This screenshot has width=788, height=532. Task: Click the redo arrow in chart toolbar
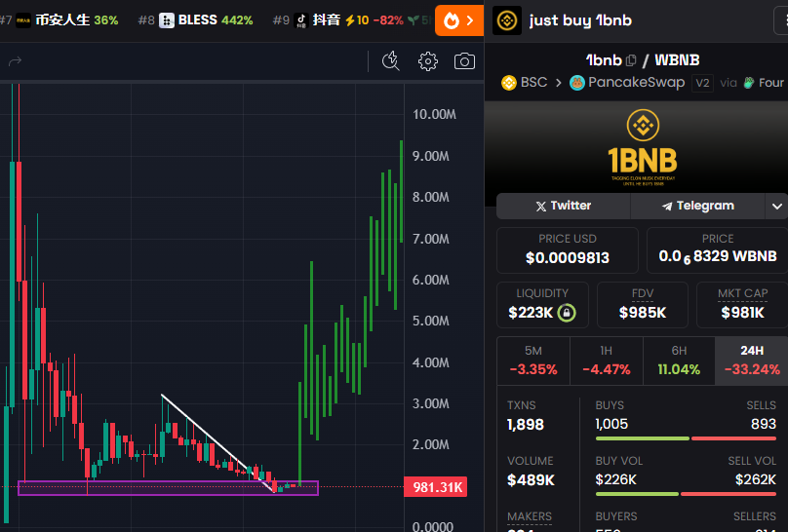coord(15,61)
